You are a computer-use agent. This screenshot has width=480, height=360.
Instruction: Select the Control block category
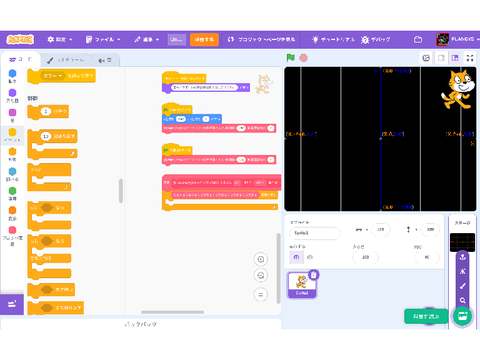tap(12, 154)
